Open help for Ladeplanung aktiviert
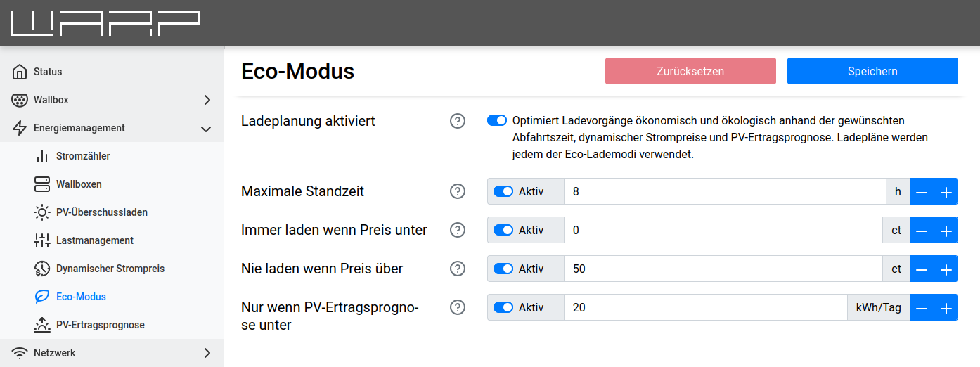This screenshot has height=367, width=980. [458, 121]
